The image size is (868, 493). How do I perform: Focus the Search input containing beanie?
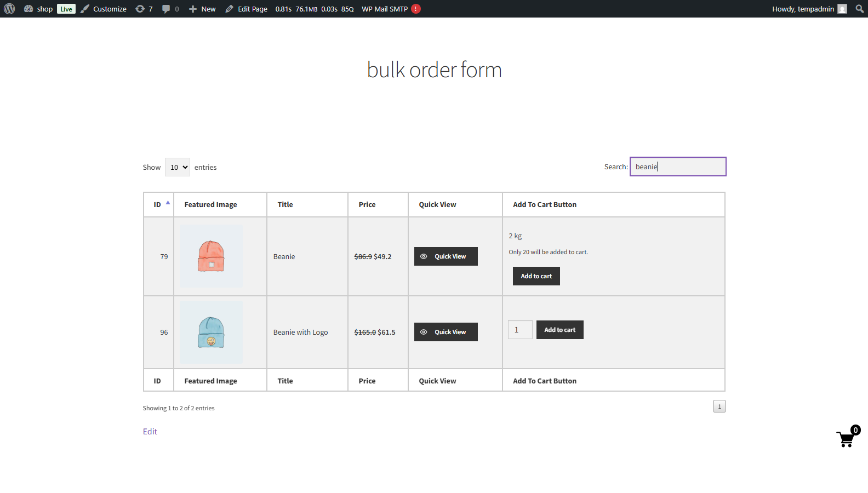(x=678, y=167)
